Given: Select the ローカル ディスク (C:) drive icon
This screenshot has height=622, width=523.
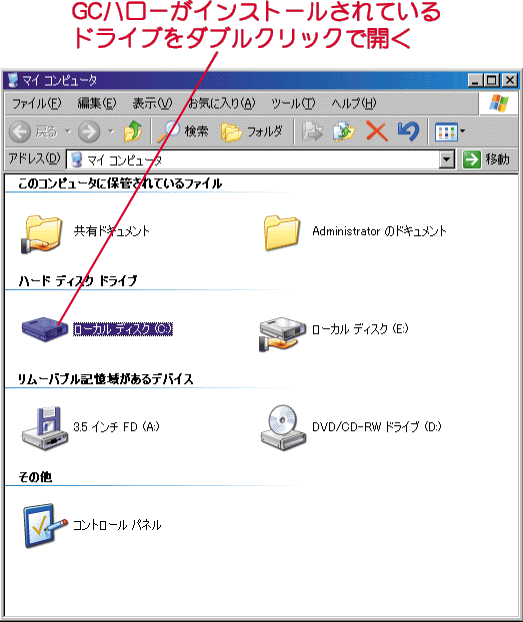Looking at the screenshot, I should (45, 329).
